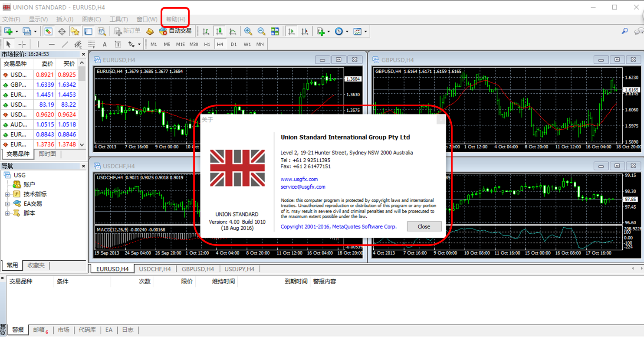Select the 邮箱 terminal tab
This screenshot has height=337, width=644.
[x=39, y=330]
